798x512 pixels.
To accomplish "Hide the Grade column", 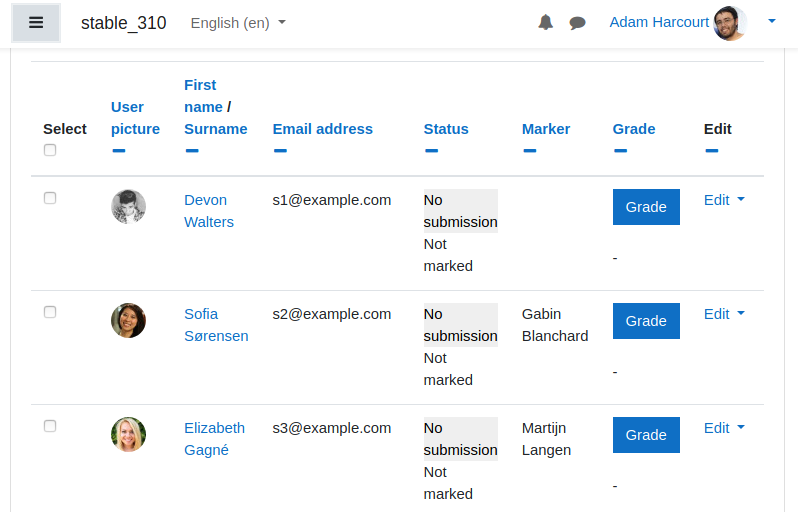I will [x=620, y=151].
